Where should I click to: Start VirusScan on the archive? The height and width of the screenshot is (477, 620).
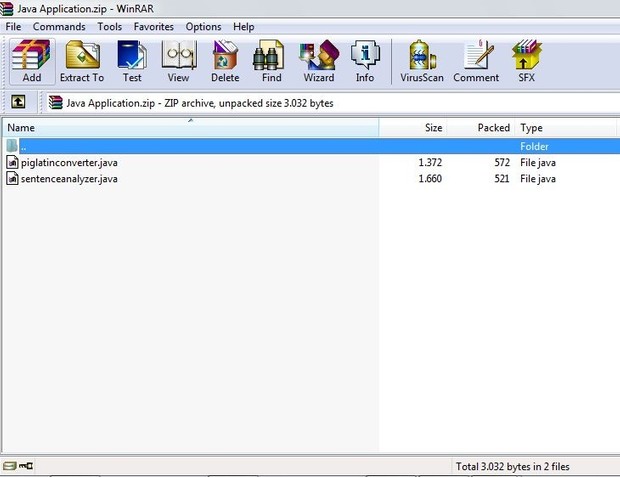point(422,61)
